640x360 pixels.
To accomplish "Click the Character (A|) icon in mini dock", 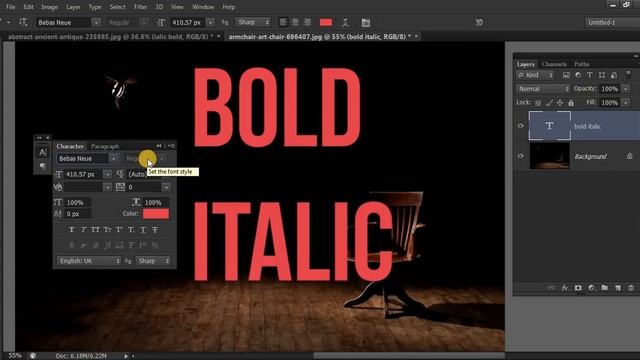I will (42, 153).
